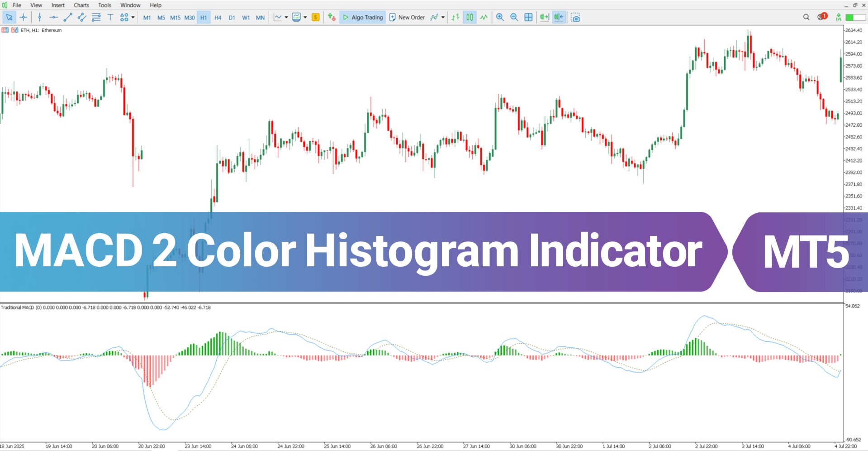
Task: Select the H1 timeframe button
Action: click(204, 18)
